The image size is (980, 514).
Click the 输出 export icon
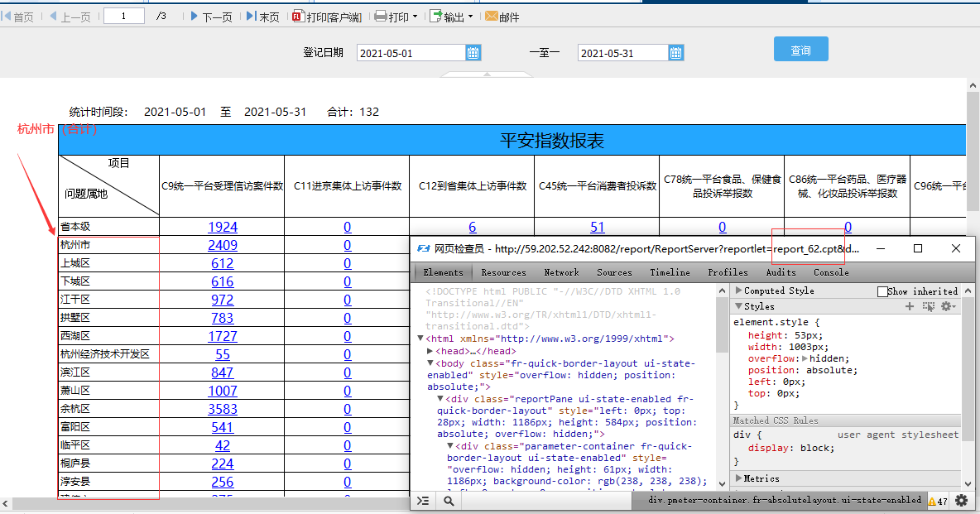coord(435,17)
